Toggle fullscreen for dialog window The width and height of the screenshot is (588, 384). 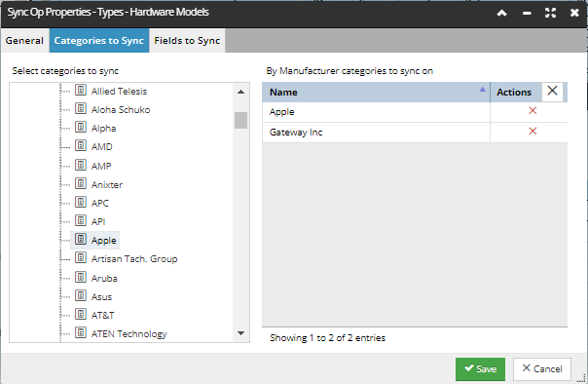[x=550, y=13]
